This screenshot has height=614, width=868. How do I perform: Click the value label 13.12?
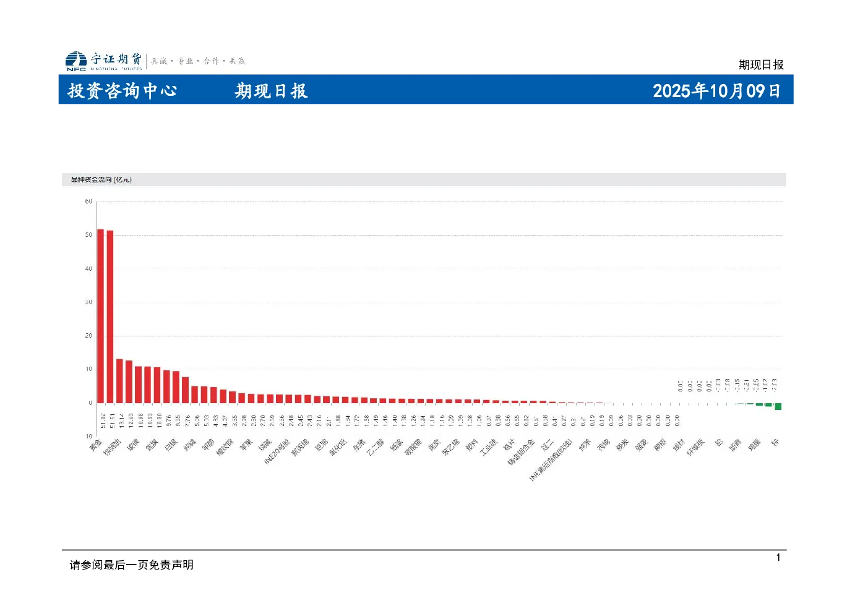121,420
